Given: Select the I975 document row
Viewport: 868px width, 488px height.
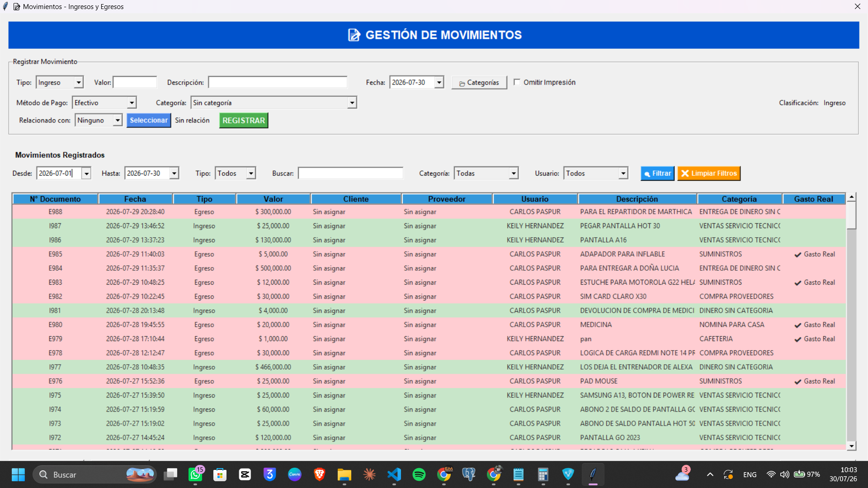Looking at the screenshot, I should [429, 395].
